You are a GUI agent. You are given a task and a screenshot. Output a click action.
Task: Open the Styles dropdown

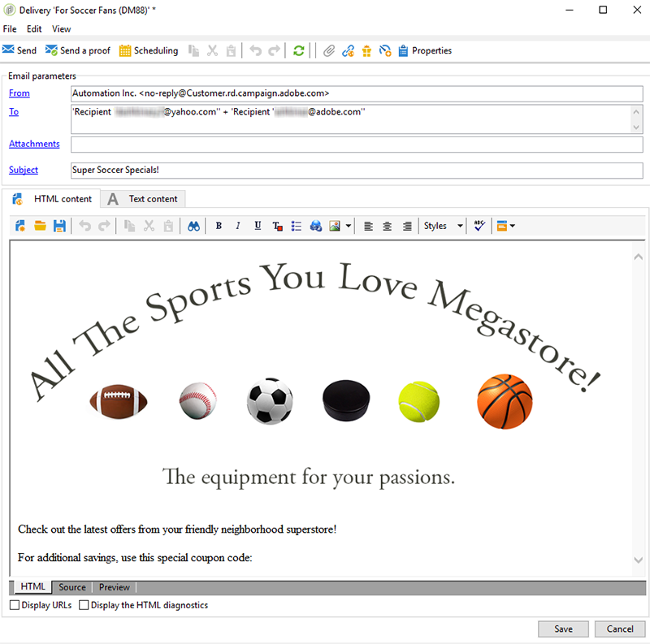pyautogui.click(x=443, y=226)
